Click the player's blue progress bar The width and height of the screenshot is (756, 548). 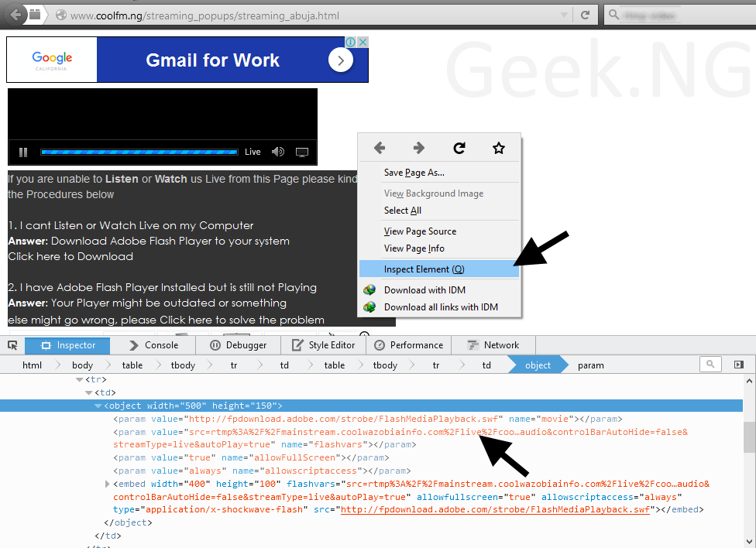point(139,152)
